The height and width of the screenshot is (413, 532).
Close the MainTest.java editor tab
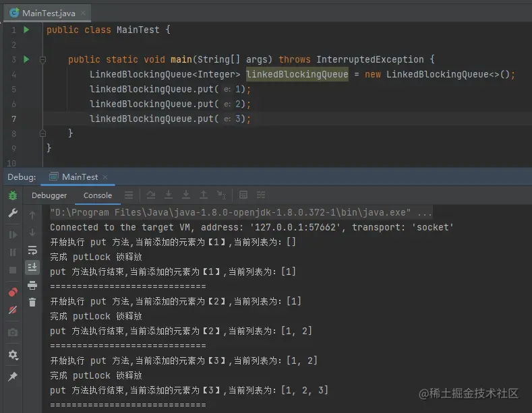[x=83, y=13]
